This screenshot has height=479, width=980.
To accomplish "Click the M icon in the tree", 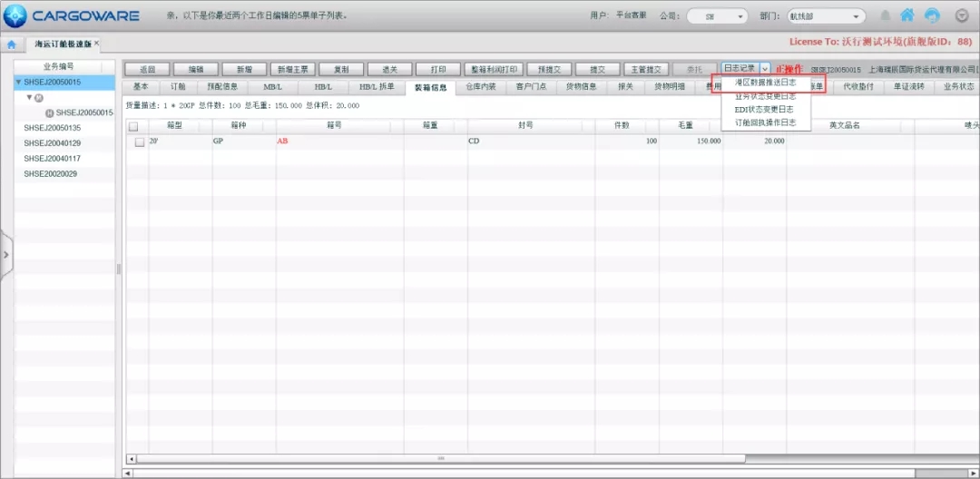I will pyautogui.click(x=39, y=98).
